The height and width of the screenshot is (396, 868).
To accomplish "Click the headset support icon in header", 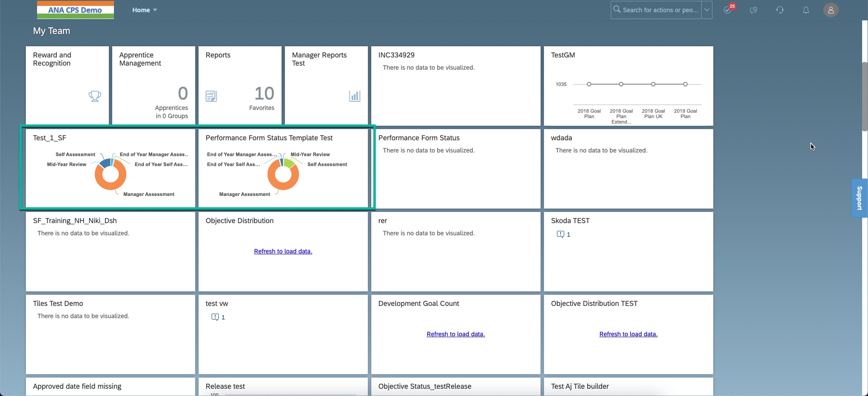I will [780, 10].
